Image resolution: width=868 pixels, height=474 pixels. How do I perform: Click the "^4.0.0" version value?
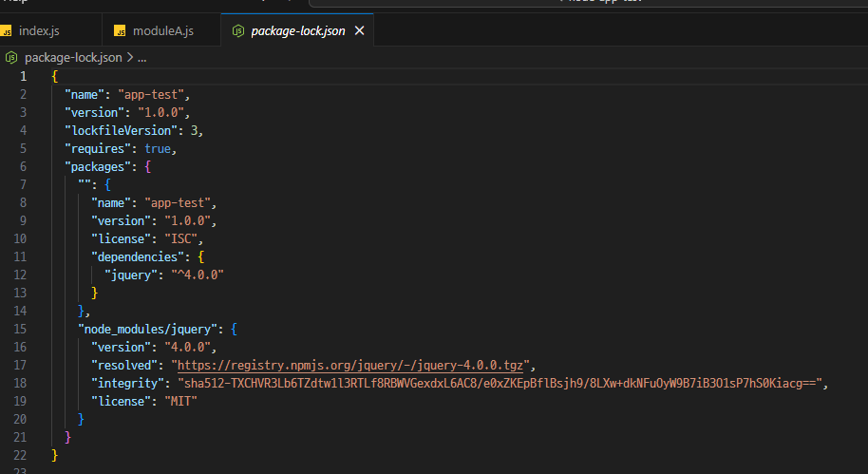pos(198,275)
